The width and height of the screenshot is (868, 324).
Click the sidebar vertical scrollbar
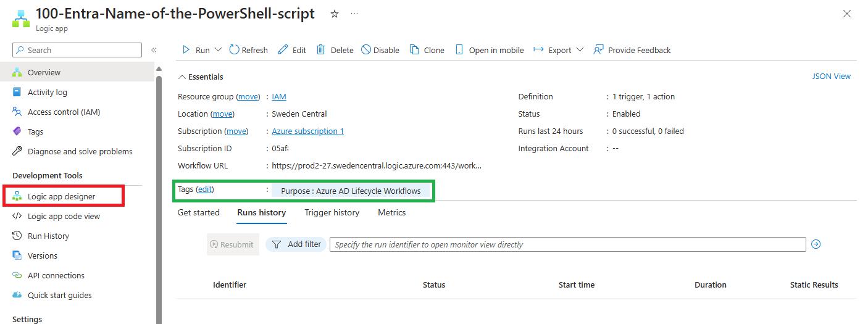pyautogui.click(x=159, y=185)
